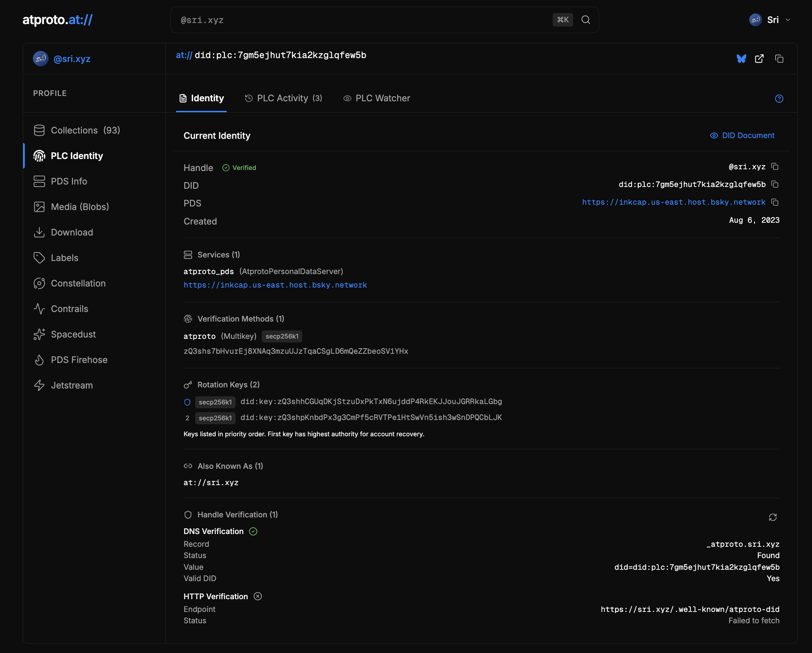This screenshot has width=812, height=653.
Task: Click the open-in-new-window icon in header
Action: pyautogui.click(x=759, y=59)
